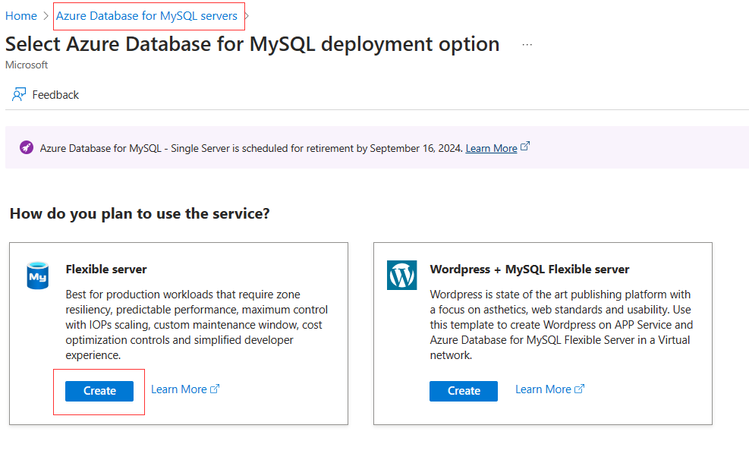Click the MySQL Flexible server icon
The width and height of the screenshot is (749, 454).
pyautogui.click(x=37, y=275)
